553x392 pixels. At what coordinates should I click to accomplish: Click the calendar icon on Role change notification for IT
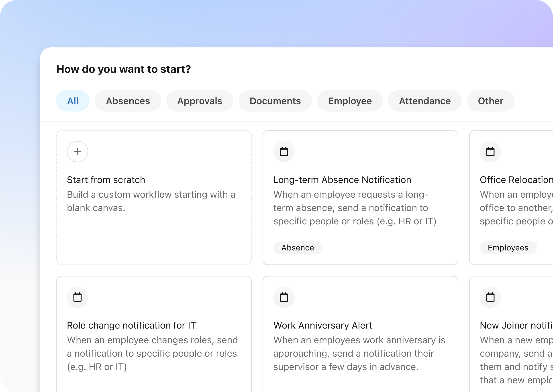(x=78, y=297)
